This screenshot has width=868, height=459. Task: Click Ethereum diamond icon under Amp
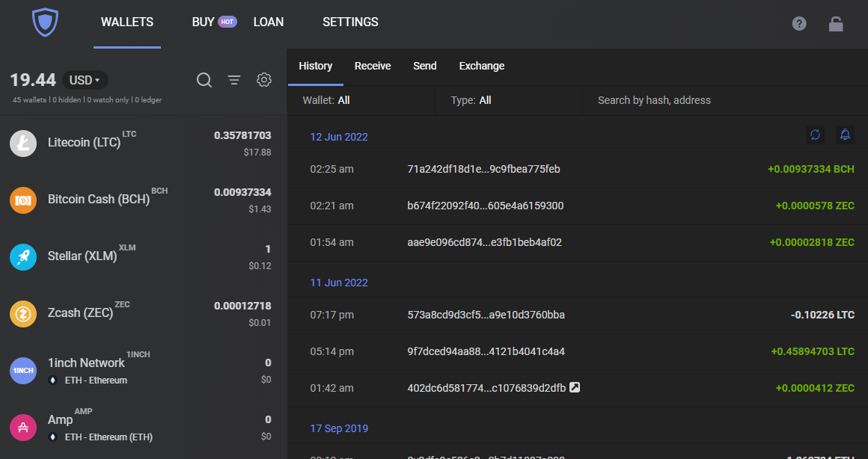coord(52,437)
